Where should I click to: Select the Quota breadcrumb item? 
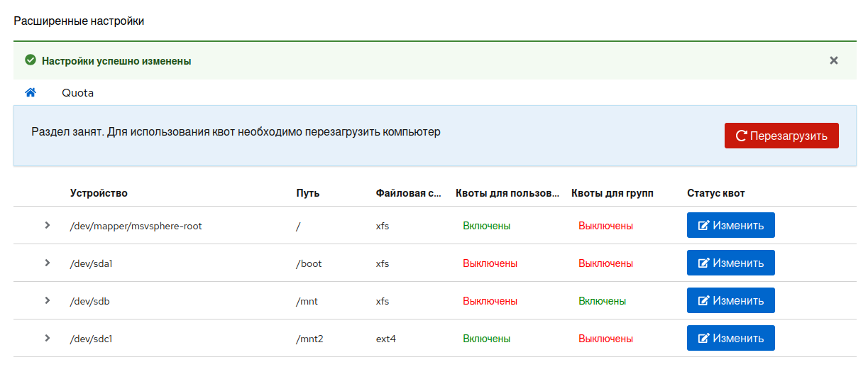(x=77, y=93)
